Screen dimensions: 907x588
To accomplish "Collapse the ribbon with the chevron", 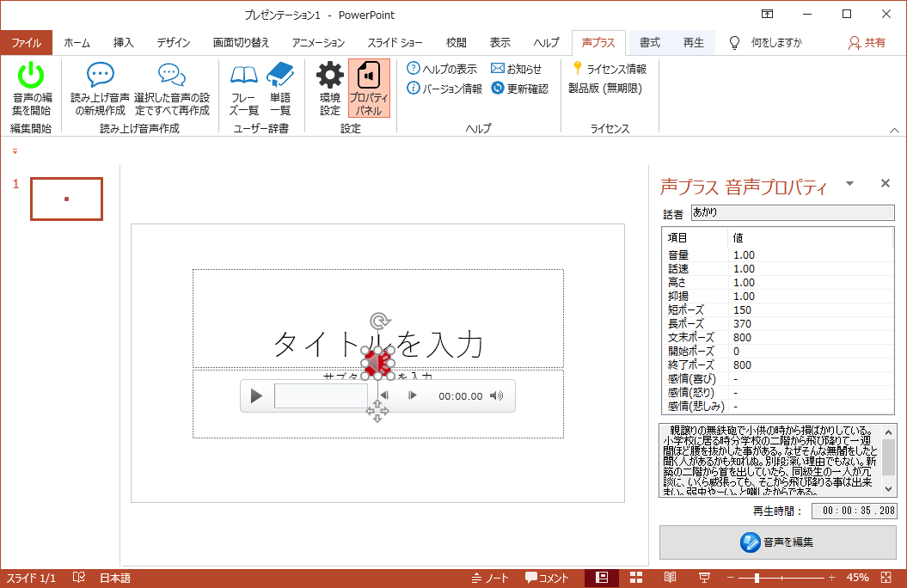I will (x=894, y=130).
